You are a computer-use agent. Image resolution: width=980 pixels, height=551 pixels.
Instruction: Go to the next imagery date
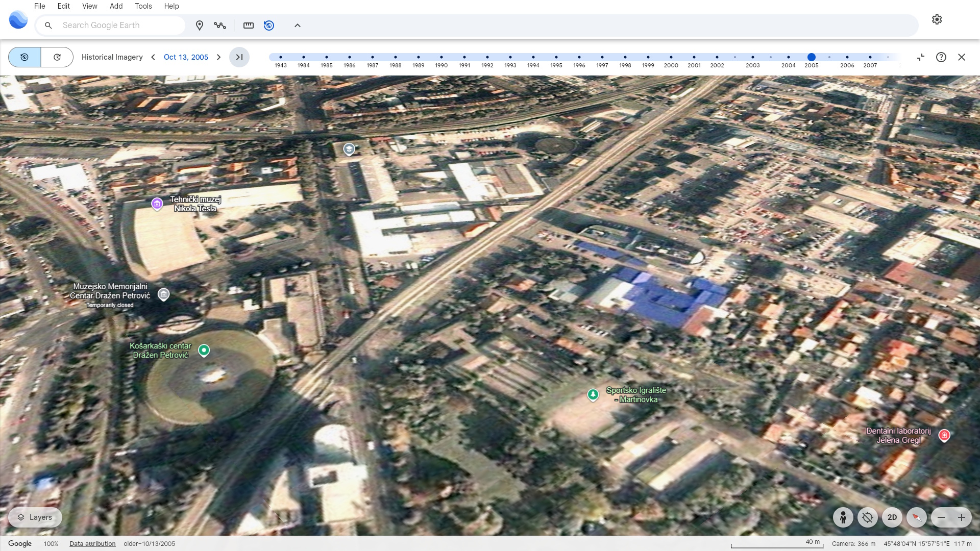pyautogui.click(x=219, y=57)
